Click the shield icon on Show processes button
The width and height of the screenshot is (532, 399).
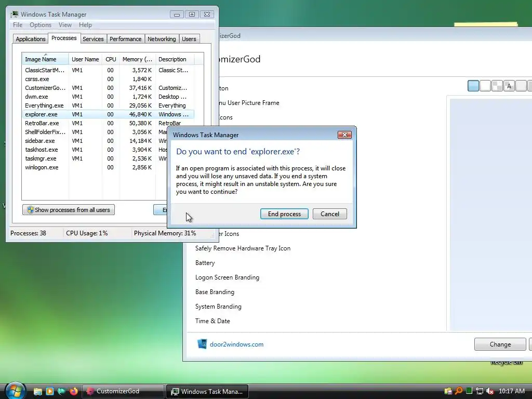coord(30,210)
